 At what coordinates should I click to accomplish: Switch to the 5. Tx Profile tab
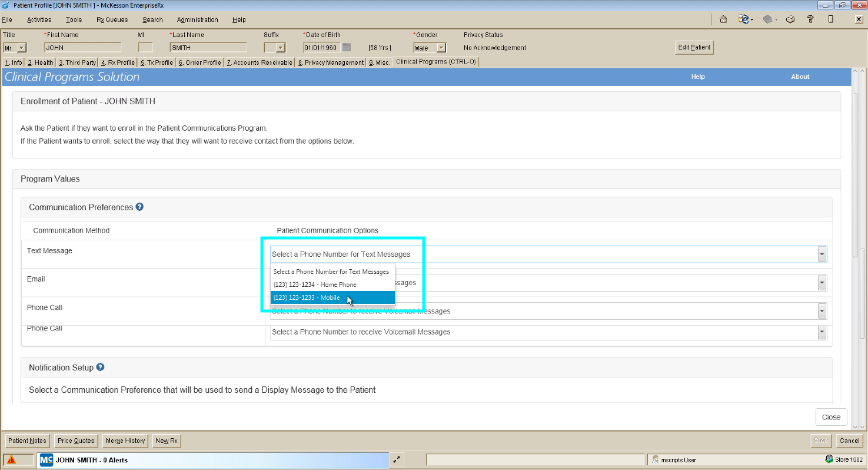point(157,62)
